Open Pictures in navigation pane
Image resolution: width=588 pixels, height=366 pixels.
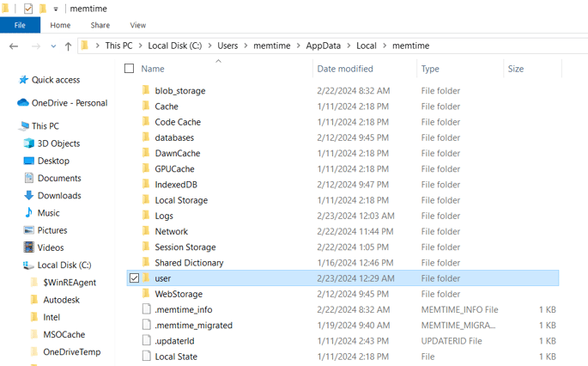tap(45, 230)
